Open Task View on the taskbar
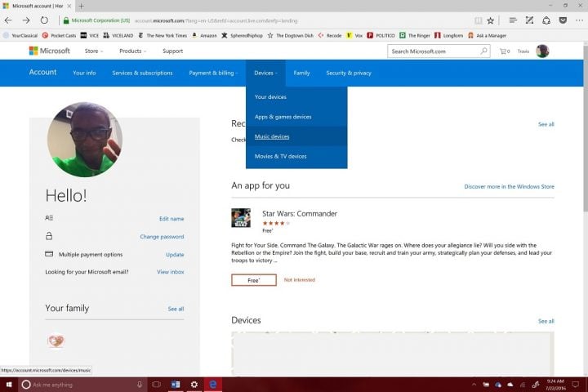The height and width of the screenshot is (392, 588). [157, 385]
